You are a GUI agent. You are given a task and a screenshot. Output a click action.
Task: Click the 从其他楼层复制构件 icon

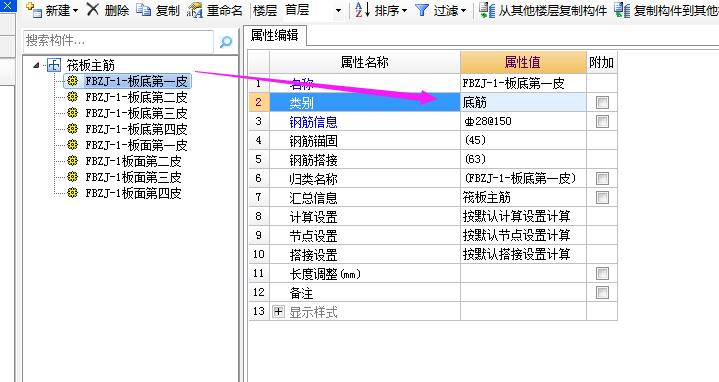487,10
